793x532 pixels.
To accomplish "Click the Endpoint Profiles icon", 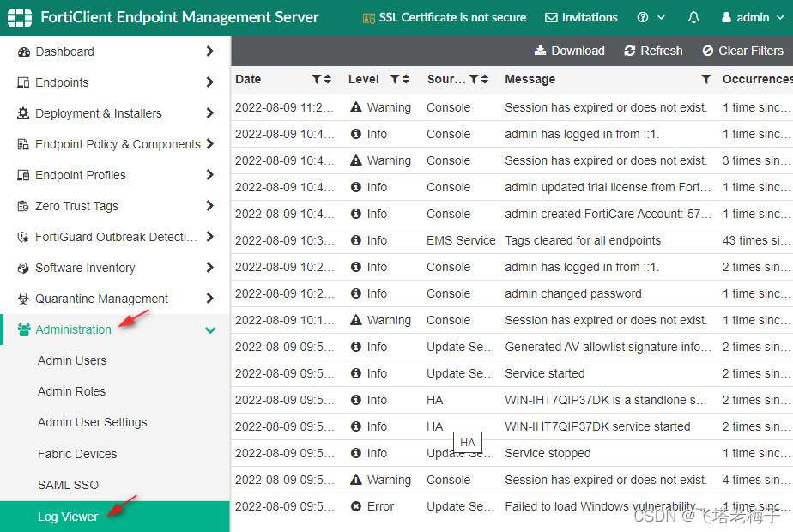I will coord(23,175).
